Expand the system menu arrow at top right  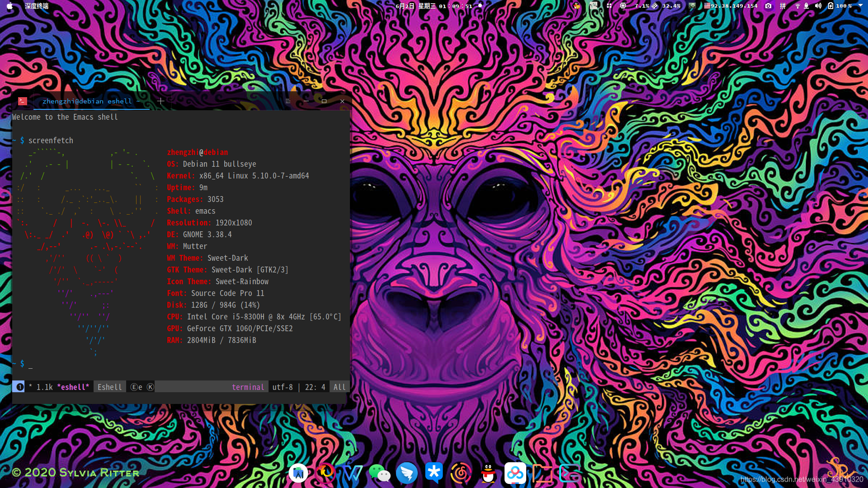pos(860,6)
